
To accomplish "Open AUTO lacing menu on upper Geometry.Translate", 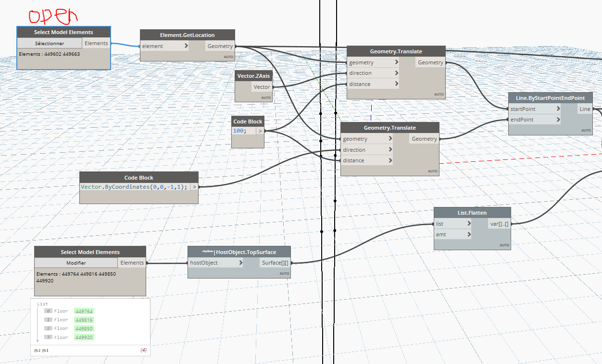I will (x=439, y=95).
